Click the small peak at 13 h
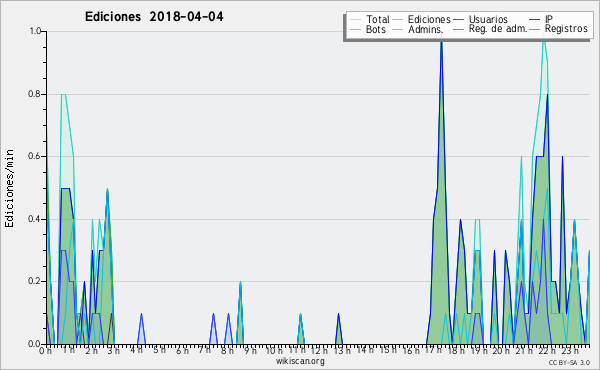The width and height of the screenshot is (600, 370). (x=339, y=329)
